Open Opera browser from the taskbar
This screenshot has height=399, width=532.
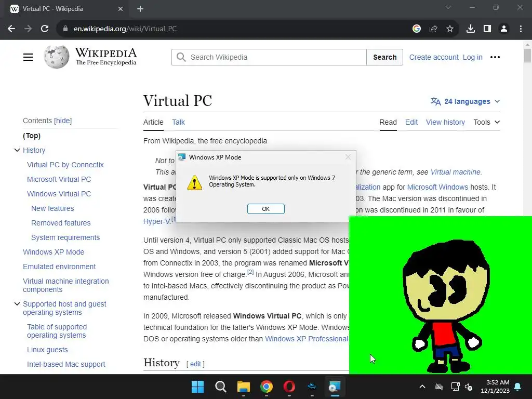[289, 387]
